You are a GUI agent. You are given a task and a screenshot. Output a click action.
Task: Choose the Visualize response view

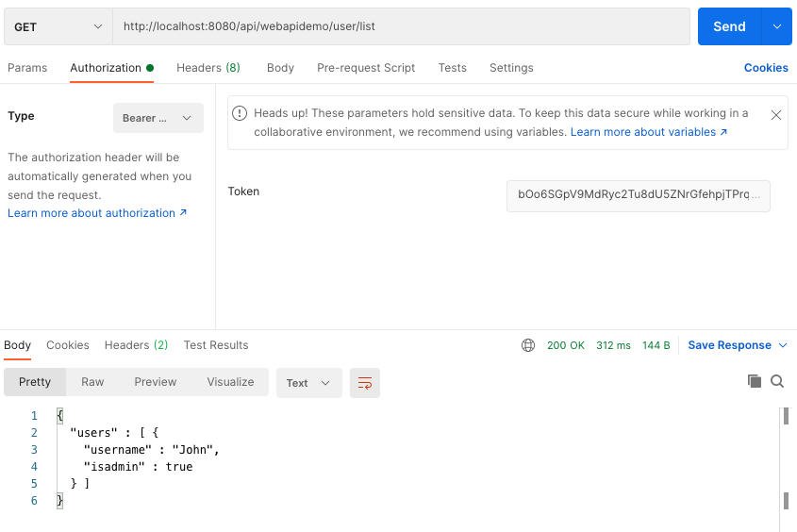[231, 382]
